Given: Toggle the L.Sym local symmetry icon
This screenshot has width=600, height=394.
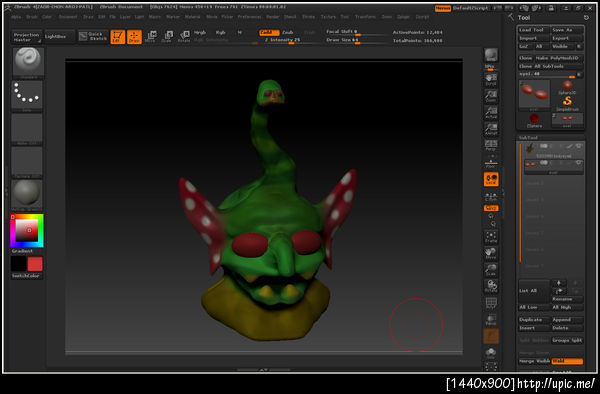Looking at the screenshot, I should [x=491, y=196].
